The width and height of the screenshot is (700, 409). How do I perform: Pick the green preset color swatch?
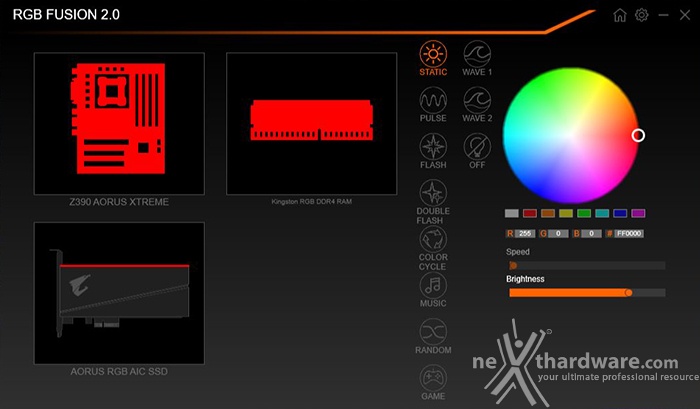point(584,213)
